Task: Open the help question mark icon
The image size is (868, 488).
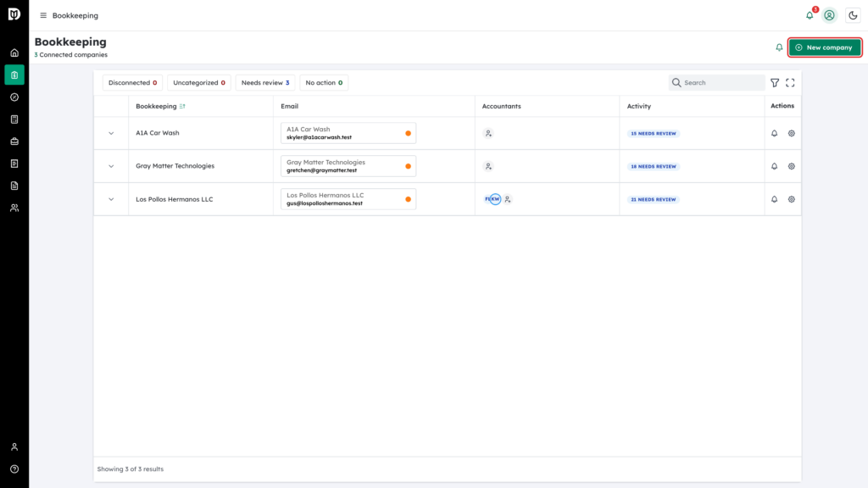Action: (14, 469)
